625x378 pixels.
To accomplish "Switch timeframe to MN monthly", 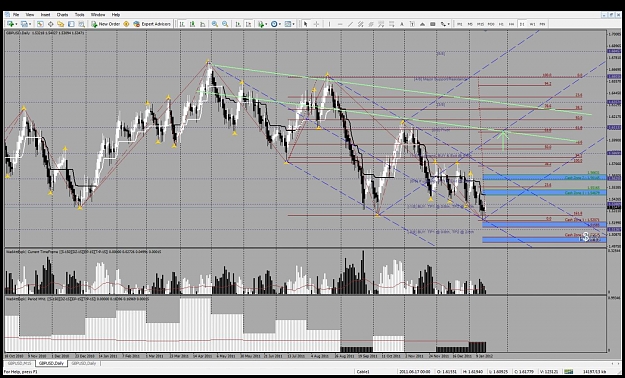I will (542, 24).
